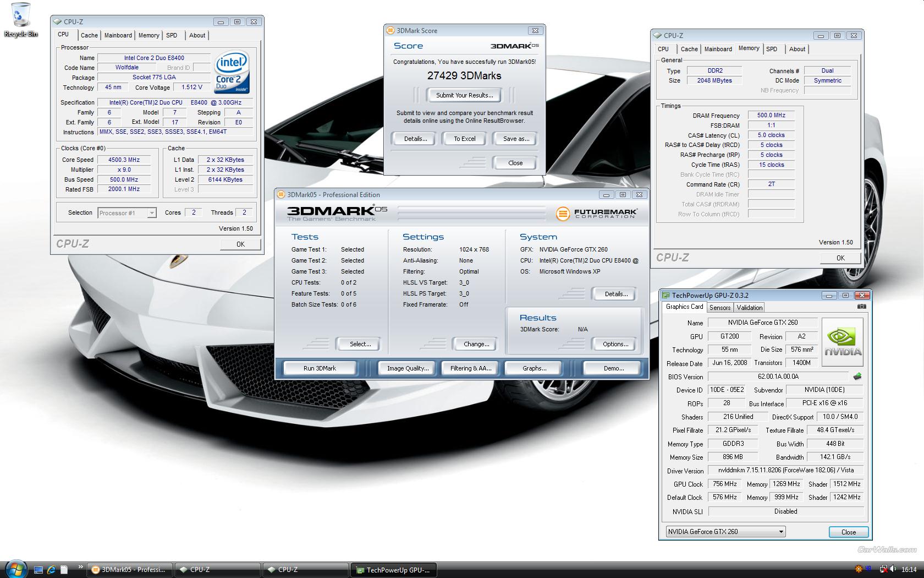Click the Intel Core 2 Duo logo
This screenshot has width=924, height=578.
[x=232, y=72]
